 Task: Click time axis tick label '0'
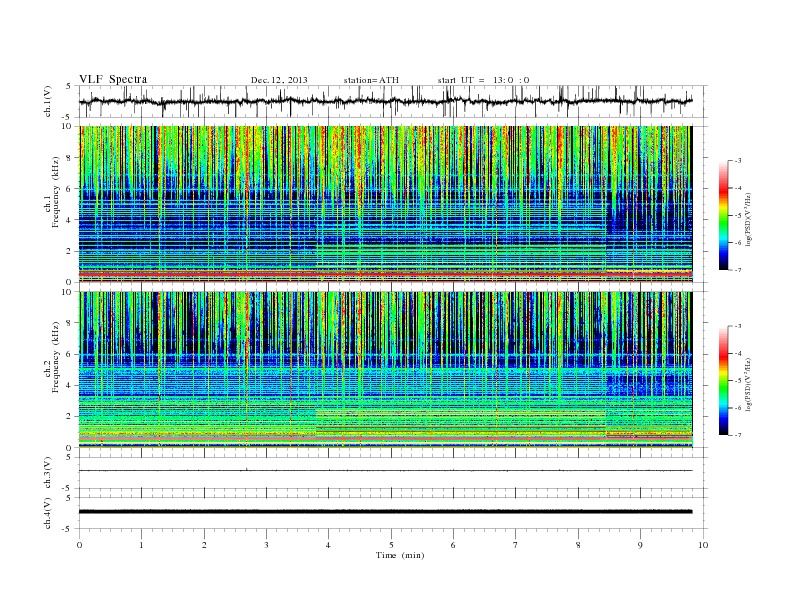pos(79,545)
